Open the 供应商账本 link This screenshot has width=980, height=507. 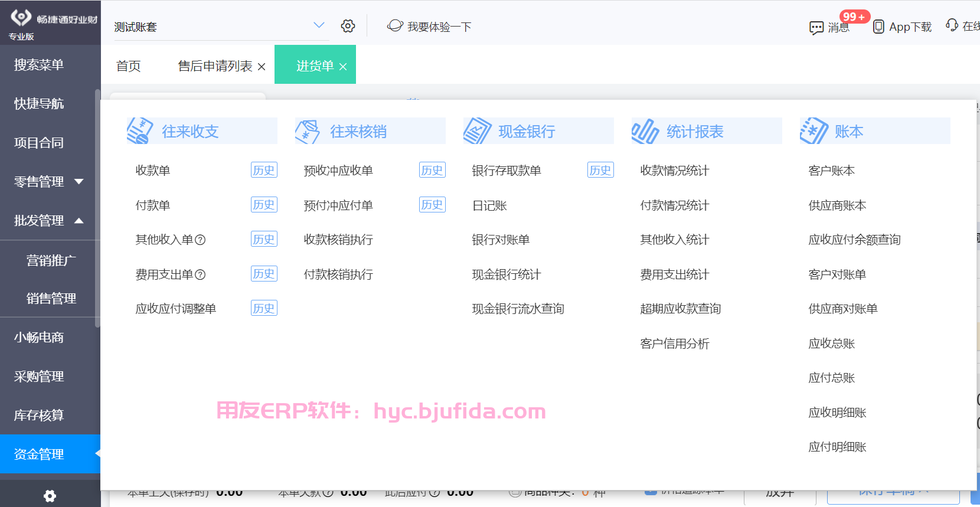coord(837,205)
